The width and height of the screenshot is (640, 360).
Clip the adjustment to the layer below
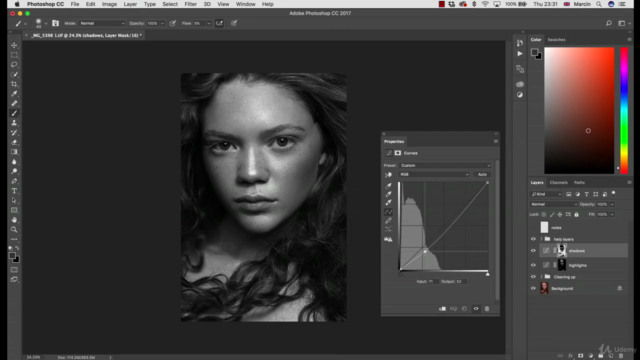pyautogui.click(x=442, y=309)
